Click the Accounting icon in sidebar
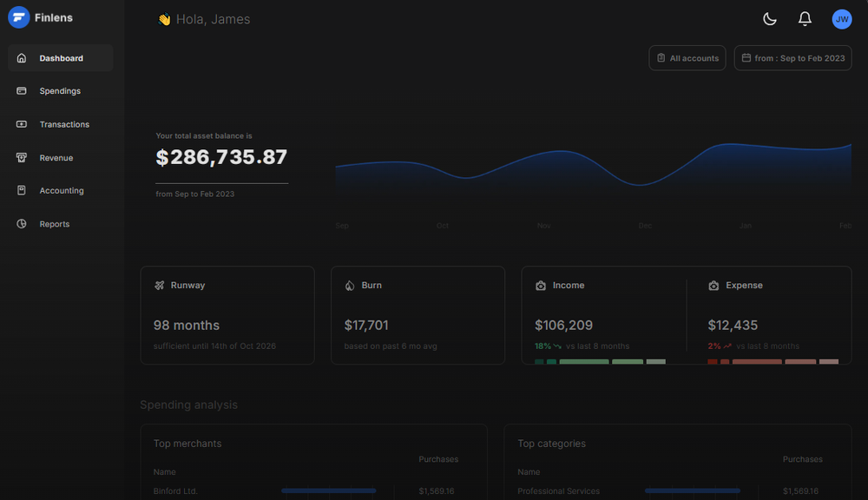The image size is (868, 500). [x=22, y=190]
